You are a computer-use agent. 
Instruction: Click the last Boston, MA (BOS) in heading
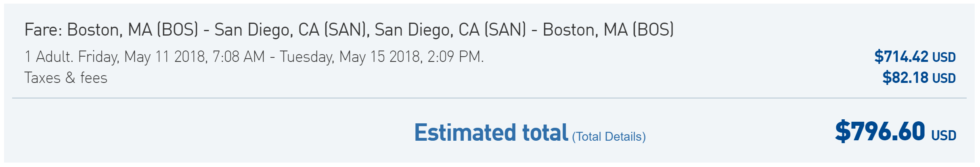pyautogui.click(x=608, y=30)
